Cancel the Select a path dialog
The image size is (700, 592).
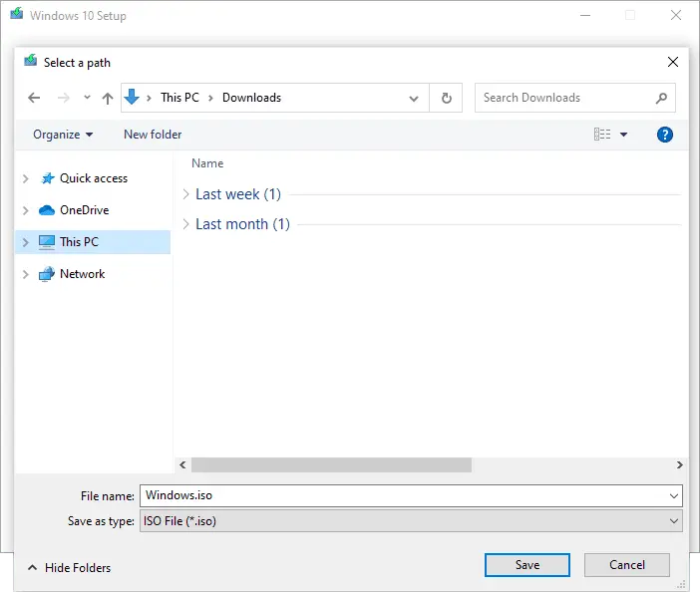coord(627,565)
